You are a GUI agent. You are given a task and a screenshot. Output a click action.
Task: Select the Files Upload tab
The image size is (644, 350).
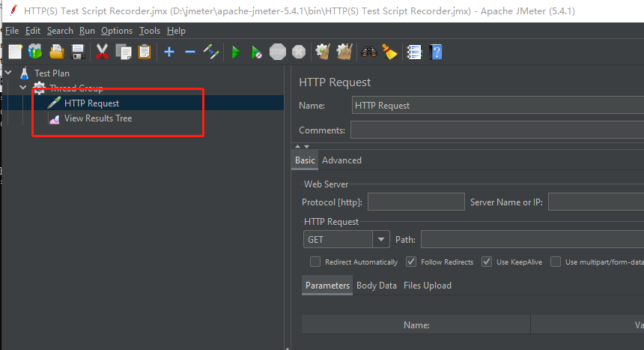(428, 286)
